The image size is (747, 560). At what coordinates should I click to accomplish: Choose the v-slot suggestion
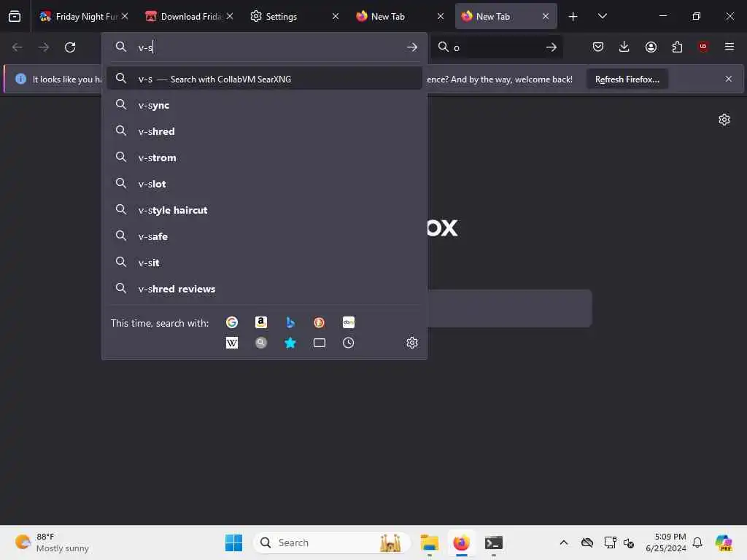264,184
